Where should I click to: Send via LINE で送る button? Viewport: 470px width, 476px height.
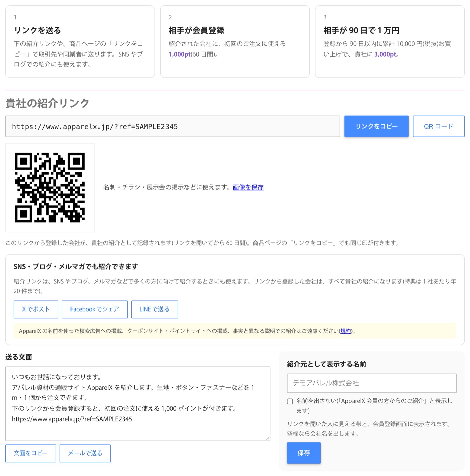point(154,309)
